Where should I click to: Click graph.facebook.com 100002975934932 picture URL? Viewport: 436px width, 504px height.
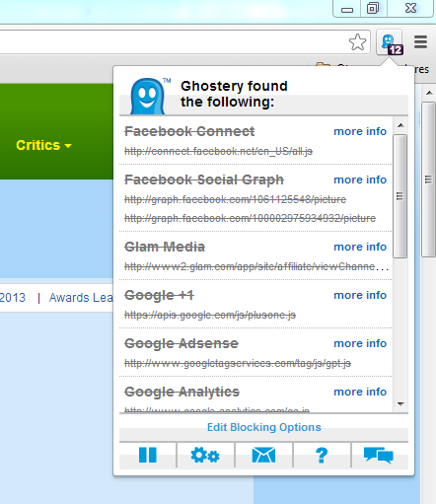pos(250,218)
